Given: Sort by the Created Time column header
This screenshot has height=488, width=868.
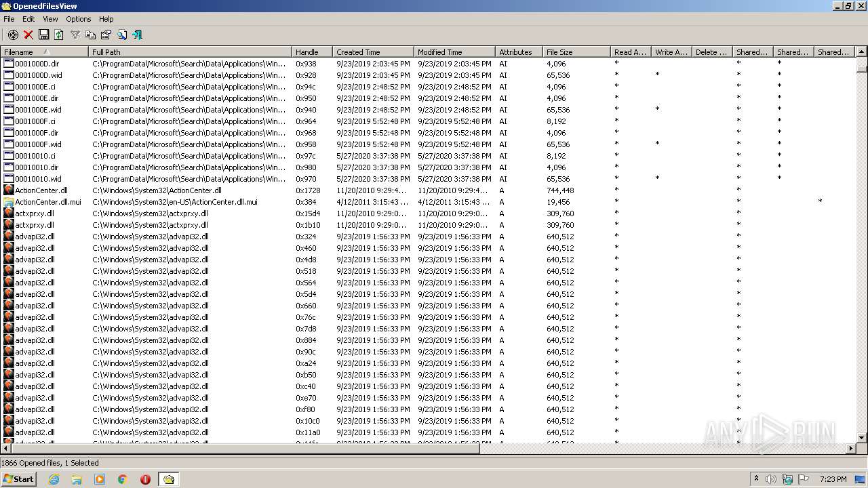Looking at the screenshot, I should [x=373, y=52].
